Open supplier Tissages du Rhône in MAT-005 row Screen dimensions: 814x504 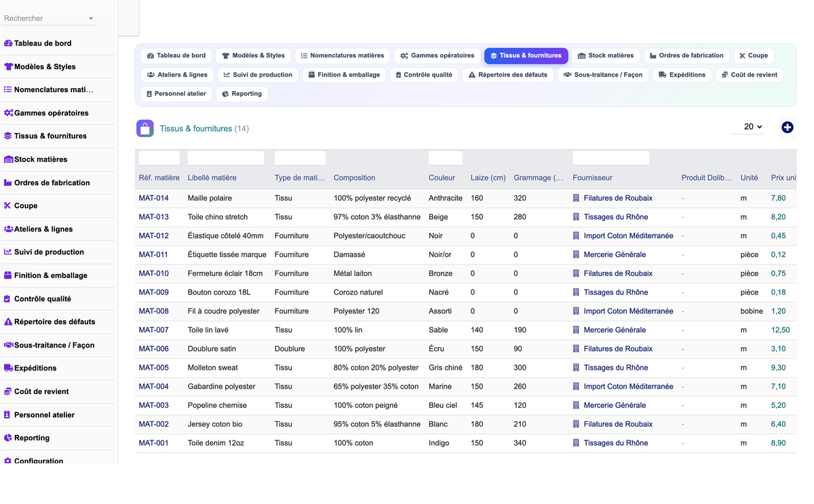coord(616,368)
